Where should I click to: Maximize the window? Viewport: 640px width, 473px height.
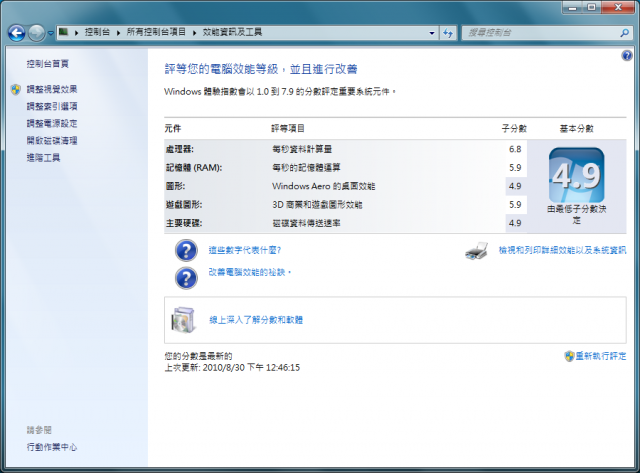[592, 7]
